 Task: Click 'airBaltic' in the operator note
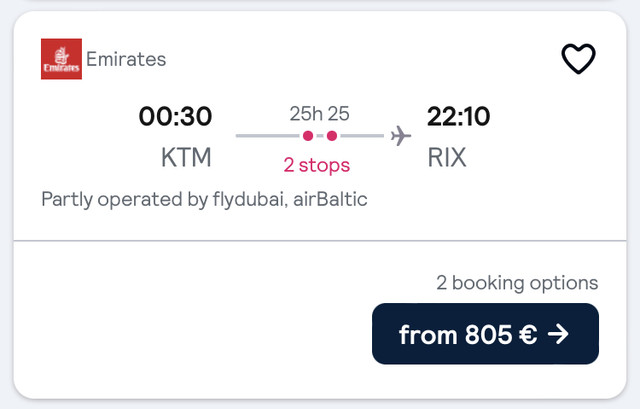[x=329, y=199]
